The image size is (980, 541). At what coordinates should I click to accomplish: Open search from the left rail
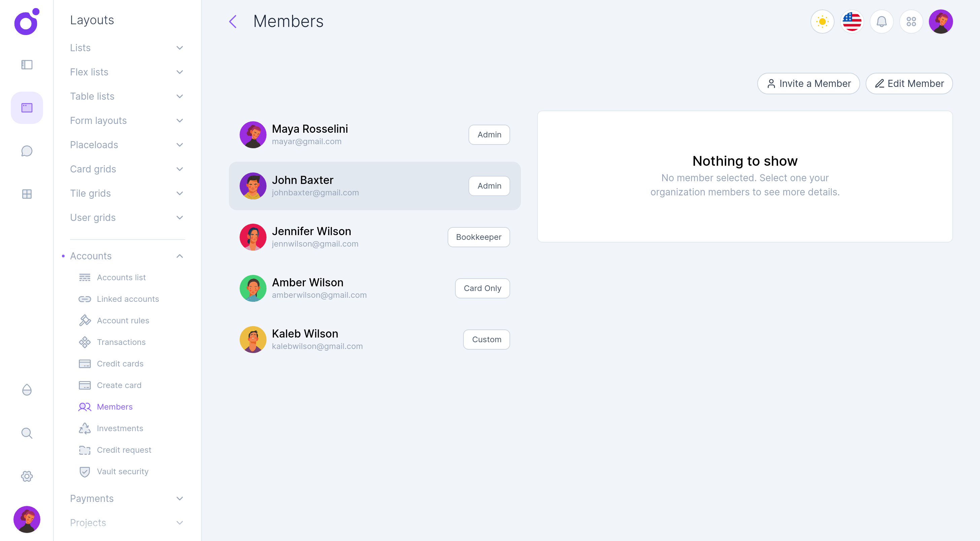click(x=27, y=433)
